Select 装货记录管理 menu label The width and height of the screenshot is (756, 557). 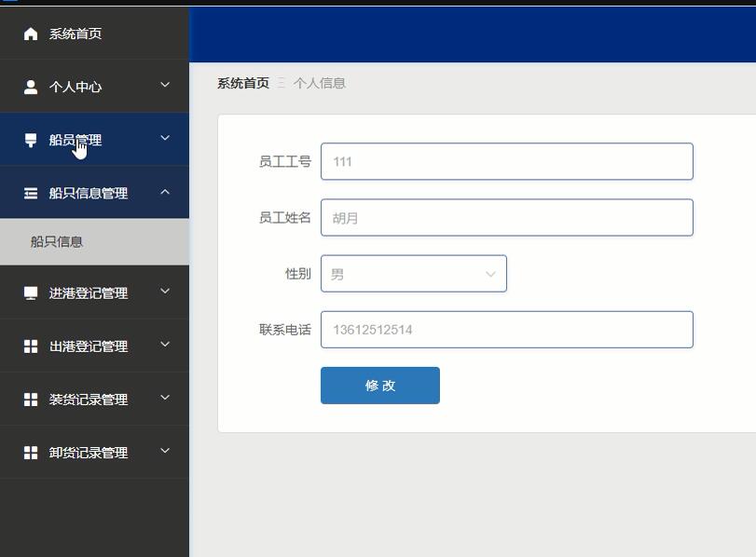click(x=89, y=400)
